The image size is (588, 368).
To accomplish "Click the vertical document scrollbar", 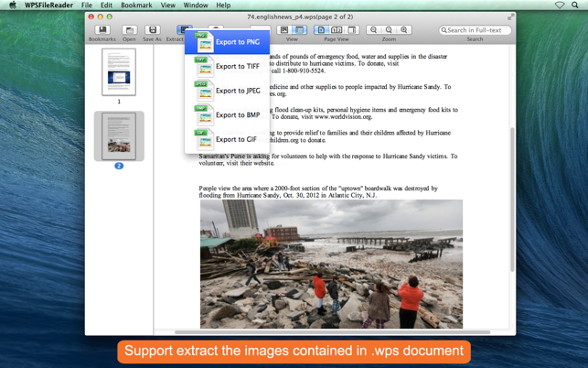I will click(512, 200).
